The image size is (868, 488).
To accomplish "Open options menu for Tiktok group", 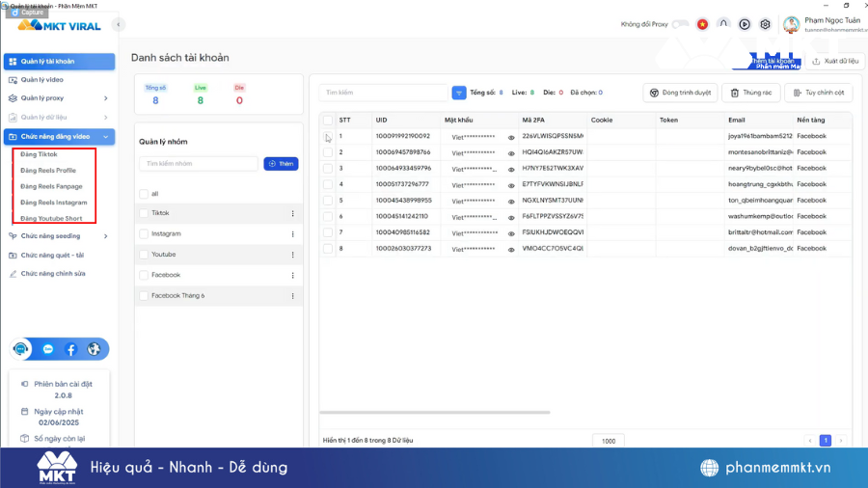I will [x=293, y=213].
